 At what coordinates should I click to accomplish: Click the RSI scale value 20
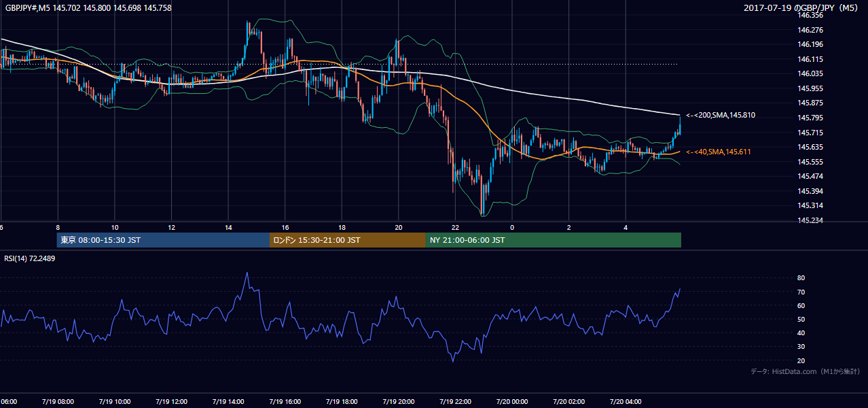(x=801, y=360)
